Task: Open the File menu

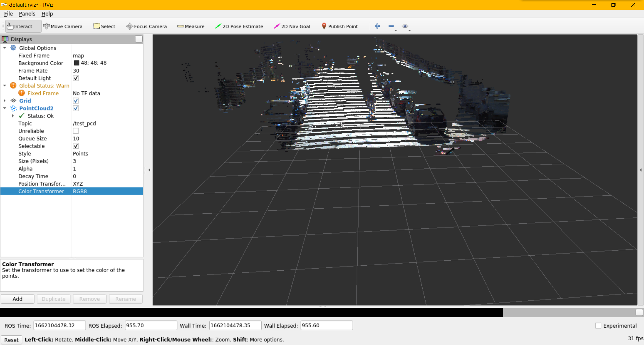Action: click(x=8, y=14)
